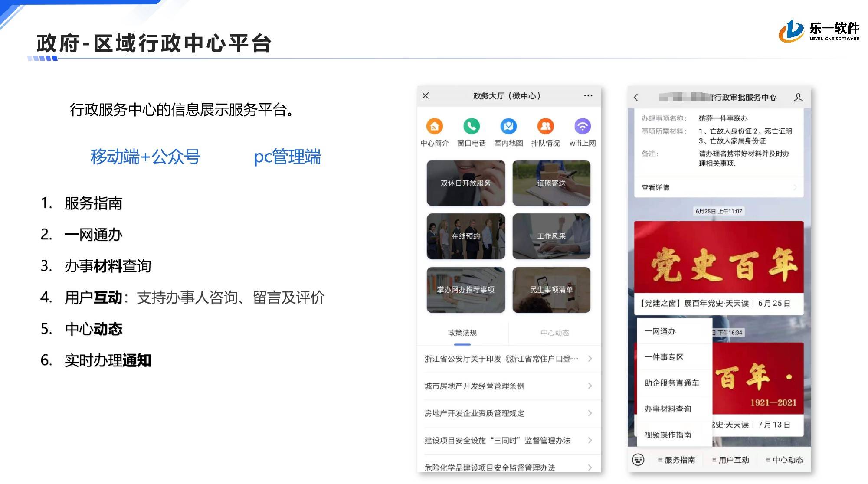Image resolution: width=868 pixels, height=484 pixels.
Task: Close the 政务大厅 page with X icon
Action: pos(426,95)
